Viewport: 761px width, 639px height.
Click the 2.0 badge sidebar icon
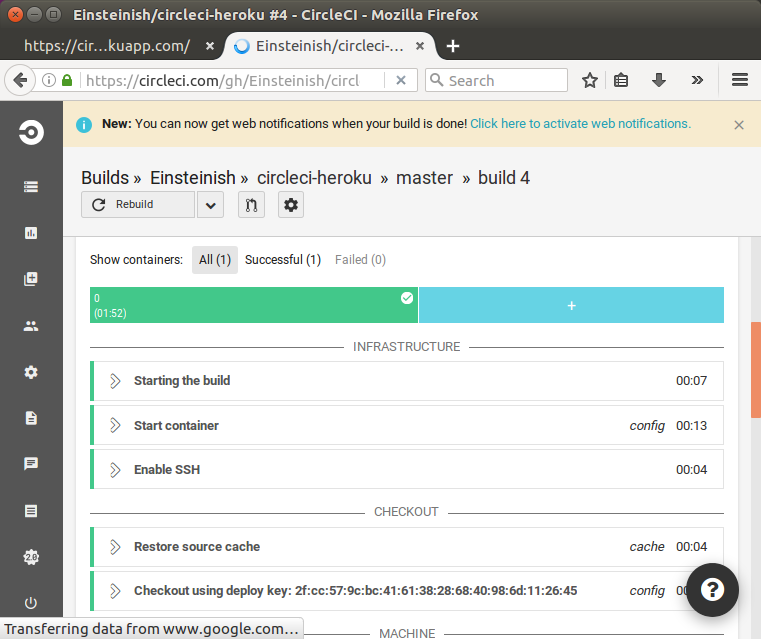tap(31, 557)
